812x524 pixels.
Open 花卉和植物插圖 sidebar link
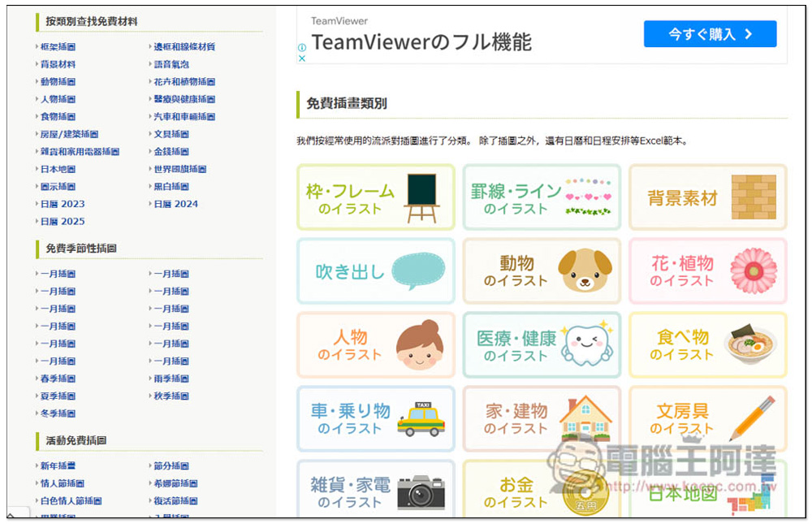(x=184, y=82)
